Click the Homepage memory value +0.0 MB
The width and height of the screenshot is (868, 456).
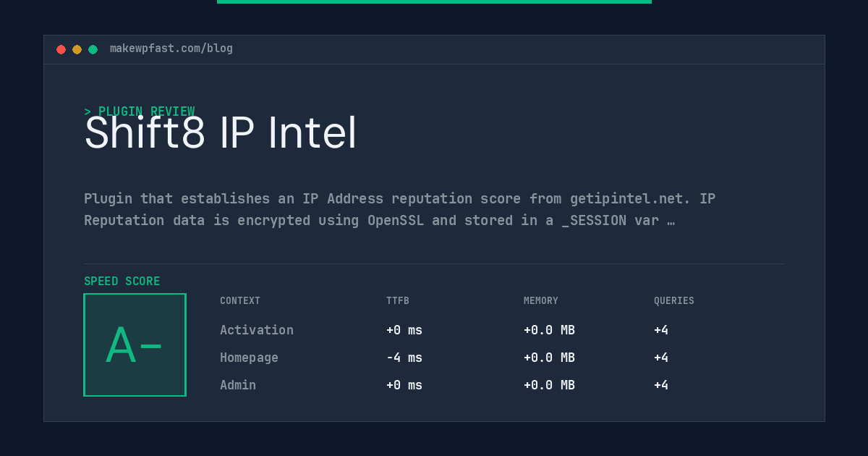click(x=549, y=358)
